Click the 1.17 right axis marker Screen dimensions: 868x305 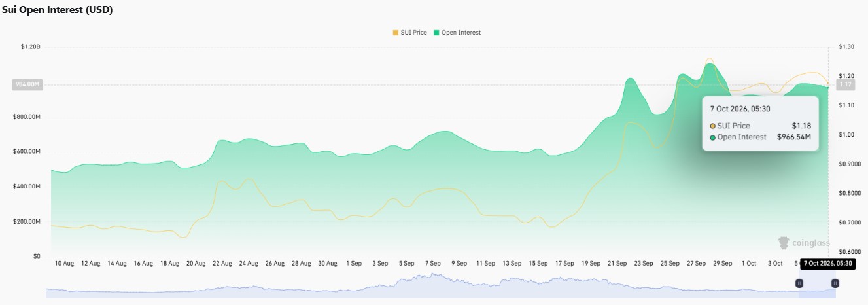(845, 84)
